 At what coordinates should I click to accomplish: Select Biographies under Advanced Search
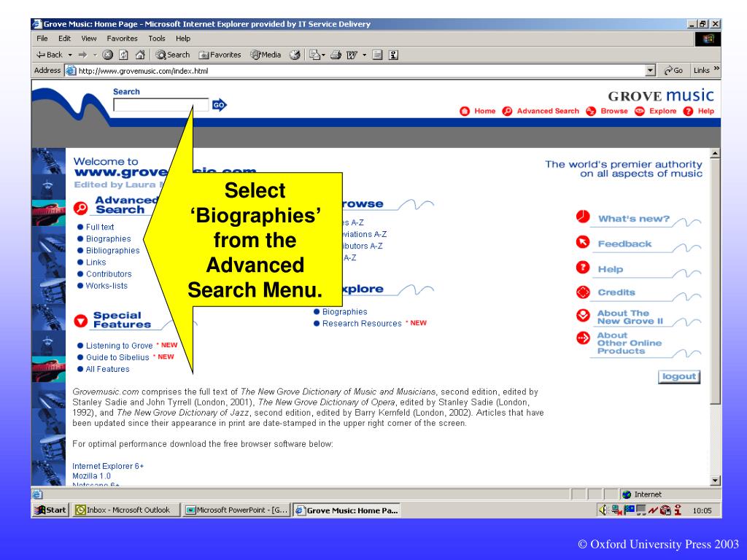tap(108, 239)
